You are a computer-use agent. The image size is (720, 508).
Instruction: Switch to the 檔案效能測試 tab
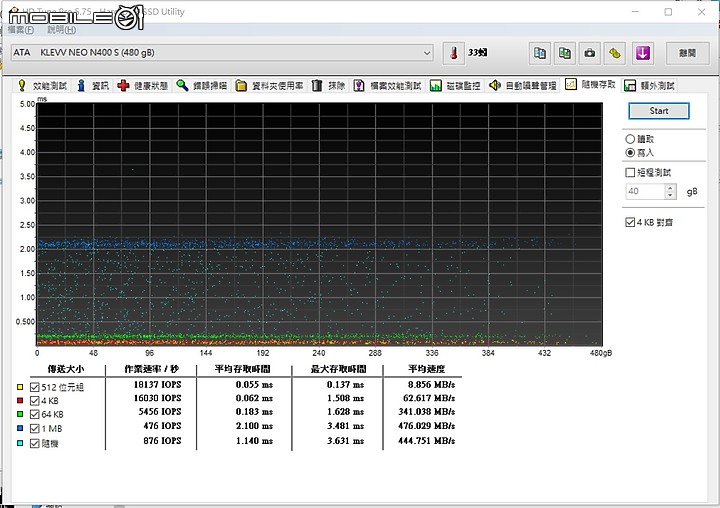click(388, 85)
